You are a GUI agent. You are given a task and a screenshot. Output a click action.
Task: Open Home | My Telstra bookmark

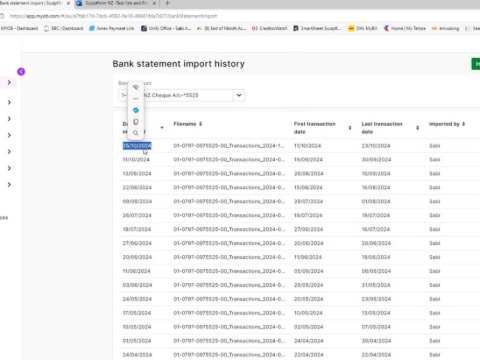point(405,28)
